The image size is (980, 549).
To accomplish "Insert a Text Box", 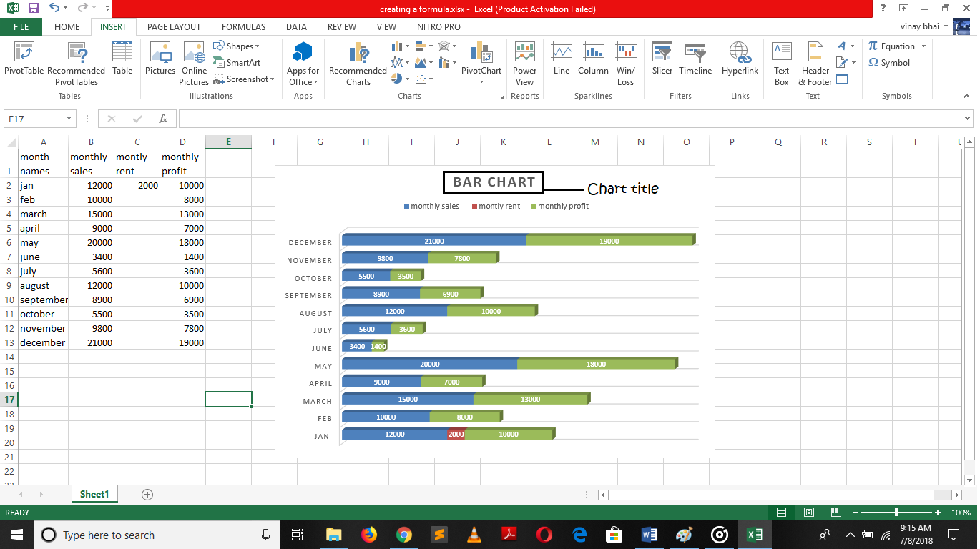I will click(781, 63).
